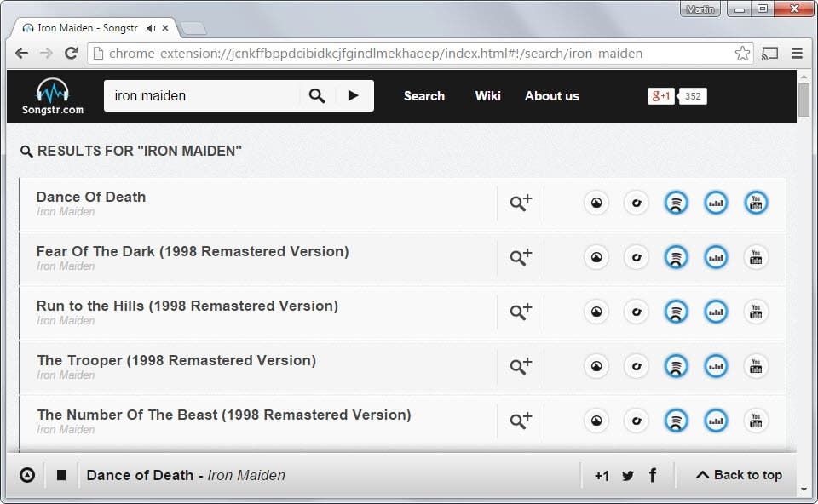The image size is (818, 504).
Task: Play Run to the Hills on YouTube
Action: click(756, 312)
